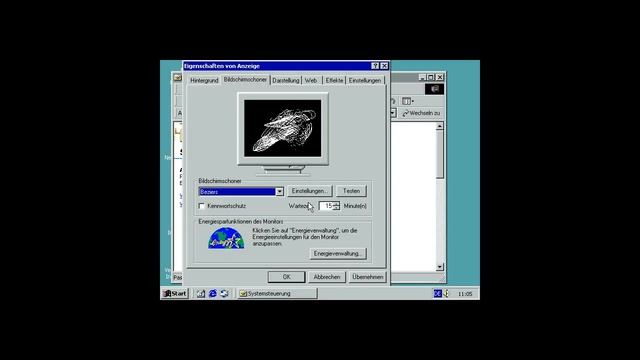Click the Windows logo throbber in Systemsteuerung
This screenshot has width=640, height=360.
[x=434, y=89]
